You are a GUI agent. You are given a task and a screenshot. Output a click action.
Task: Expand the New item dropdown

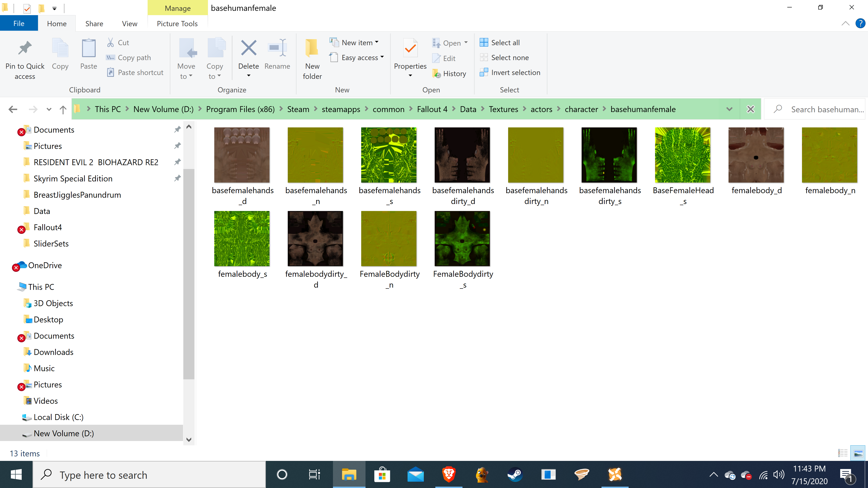(x=358, y=42)
